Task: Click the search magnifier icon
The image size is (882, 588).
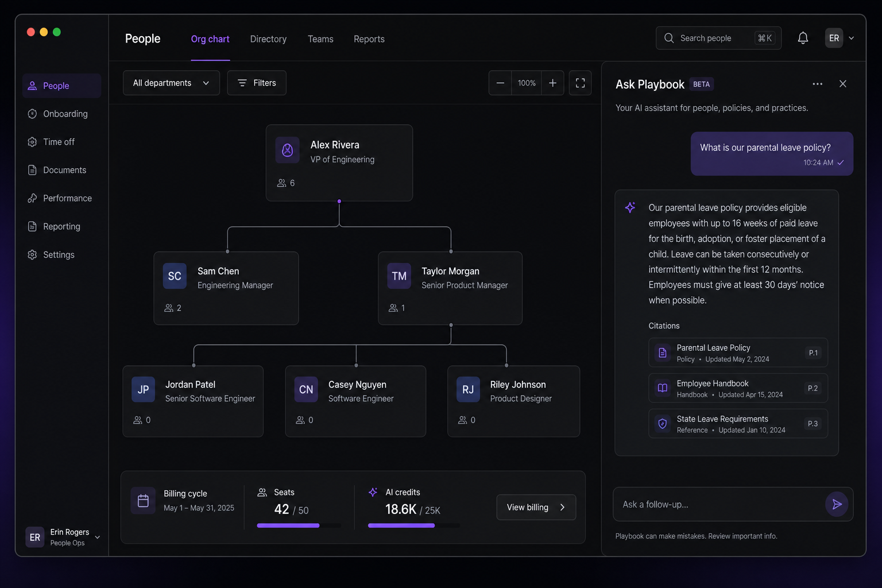Action: click(x=669, y=38)
